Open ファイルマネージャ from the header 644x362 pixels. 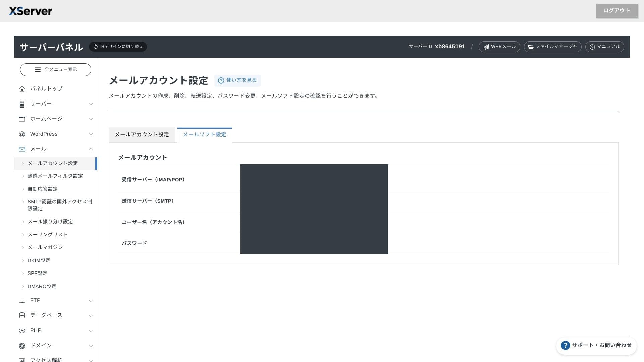pyautogui.click(x=552, y=47)
